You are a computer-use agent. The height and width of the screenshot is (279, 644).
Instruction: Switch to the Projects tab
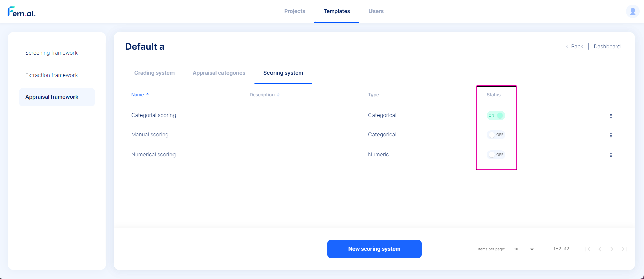point(295,11)
